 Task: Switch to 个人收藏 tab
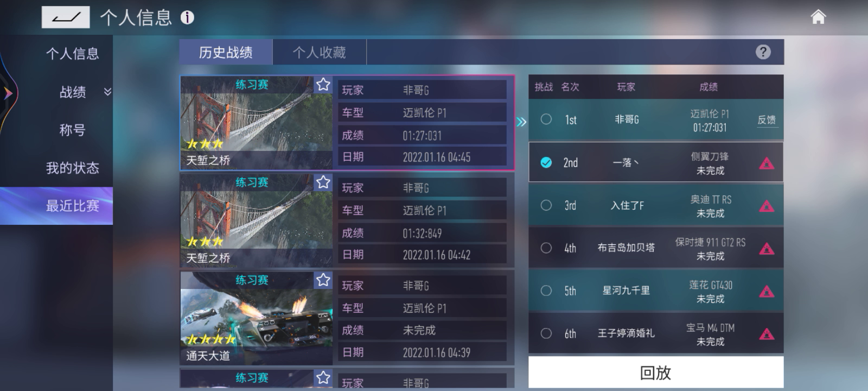[x=319, y=52]
